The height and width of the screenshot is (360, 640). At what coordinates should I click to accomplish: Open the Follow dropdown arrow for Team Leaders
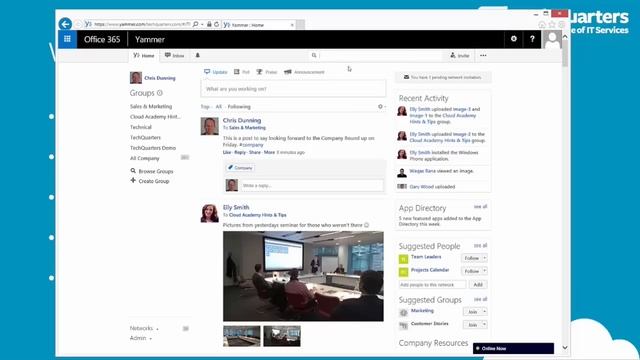point(484,258)
